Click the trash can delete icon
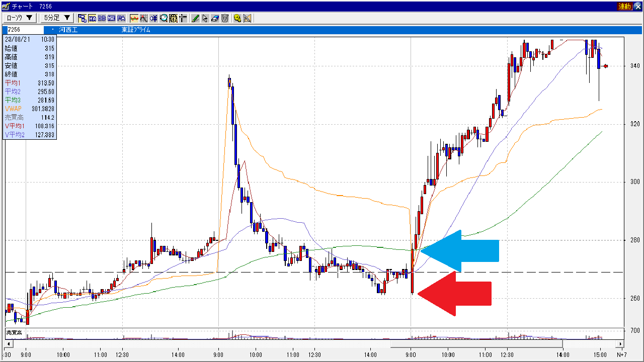The height and width of the screenshot is (362, 644). 224,18
